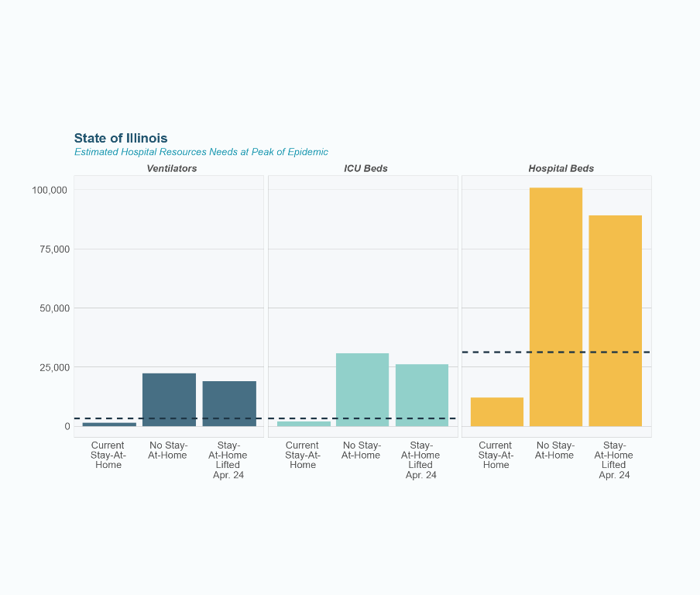Viewport: 700px width, 595px height.
Task: Click "Stay-At-Home Lifted Apr. 24" label under Hospital Beds
Action: point(614,460)
